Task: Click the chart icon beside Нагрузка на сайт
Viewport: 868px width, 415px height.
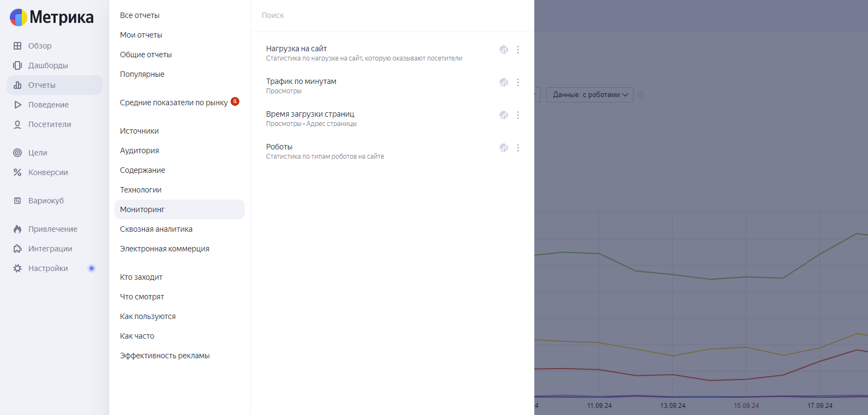Action: (504, 50)
